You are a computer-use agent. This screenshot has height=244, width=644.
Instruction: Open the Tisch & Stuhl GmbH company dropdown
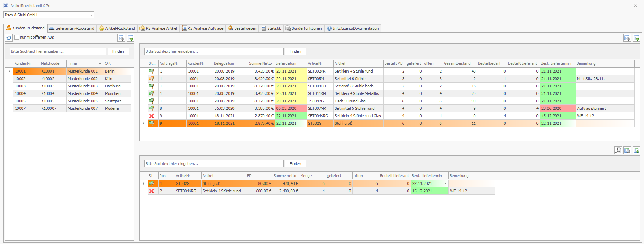pyautogui.click(x=91, y=15)
